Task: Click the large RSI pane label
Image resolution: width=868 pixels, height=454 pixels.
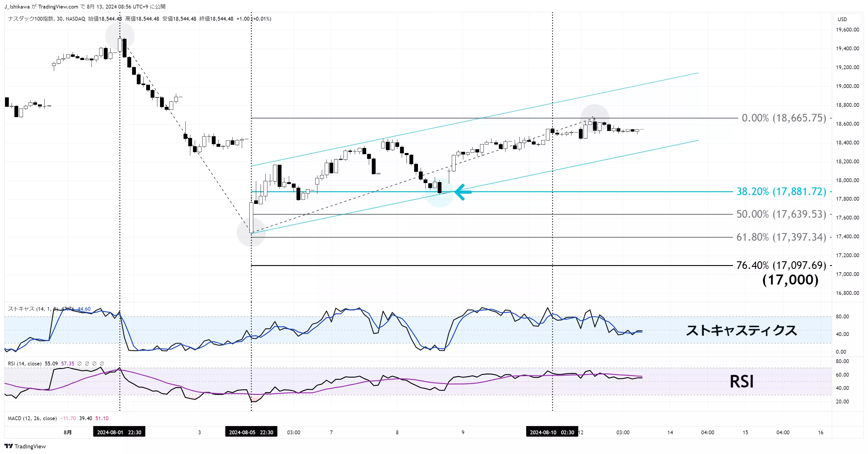Action: [x=741, y=382]
